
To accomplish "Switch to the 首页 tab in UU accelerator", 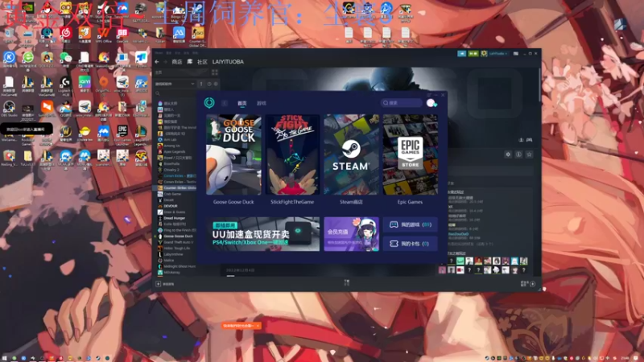I will (242, 104).
